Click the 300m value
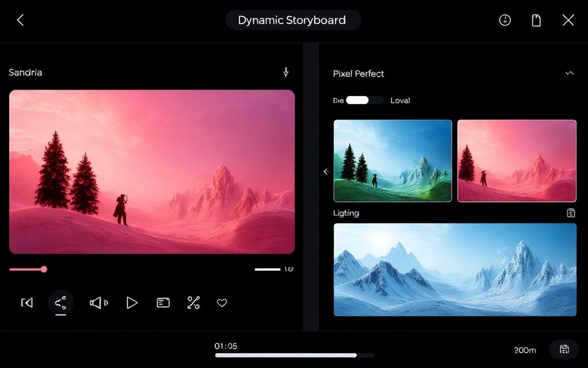588x368 pixels. point(525,350)
